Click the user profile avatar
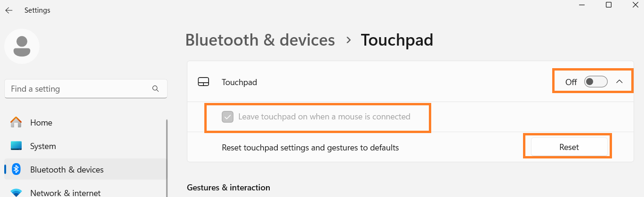The image size is (644, 197). 22,46
